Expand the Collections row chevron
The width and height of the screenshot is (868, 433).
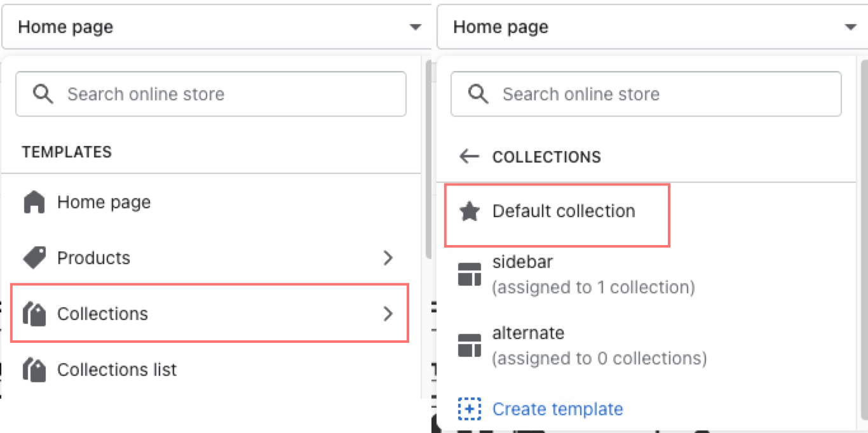(x=388, y=314)
